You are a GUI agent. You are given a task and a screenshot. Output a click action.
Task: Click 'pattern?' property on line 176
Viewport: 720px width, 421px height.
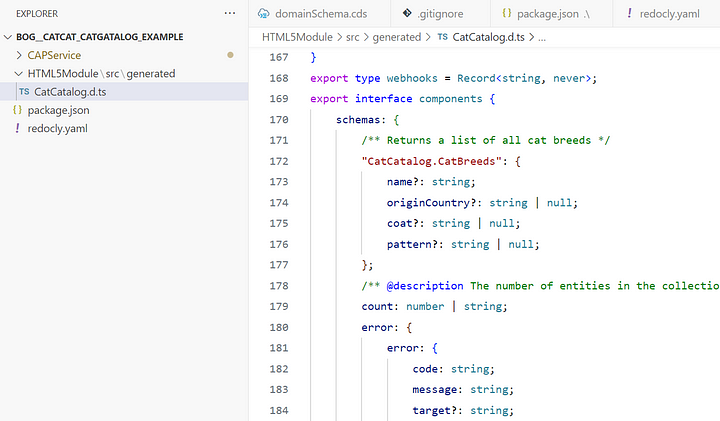pos(412,244)
